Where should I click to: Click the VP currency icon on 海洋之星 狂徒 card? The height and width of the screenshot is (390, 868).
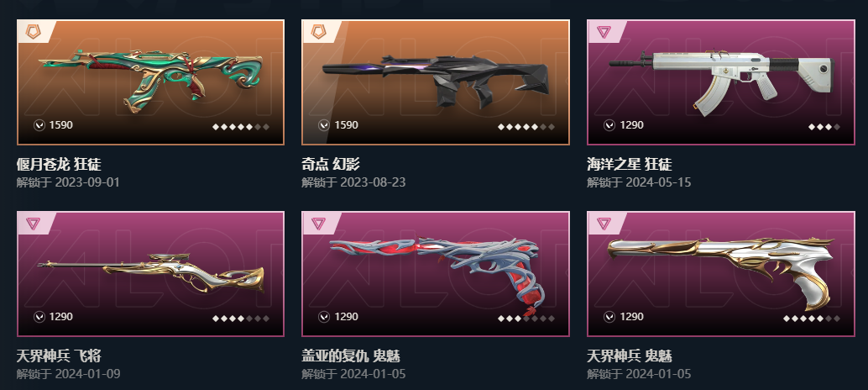pyautogui.click(x=609, y=125)
